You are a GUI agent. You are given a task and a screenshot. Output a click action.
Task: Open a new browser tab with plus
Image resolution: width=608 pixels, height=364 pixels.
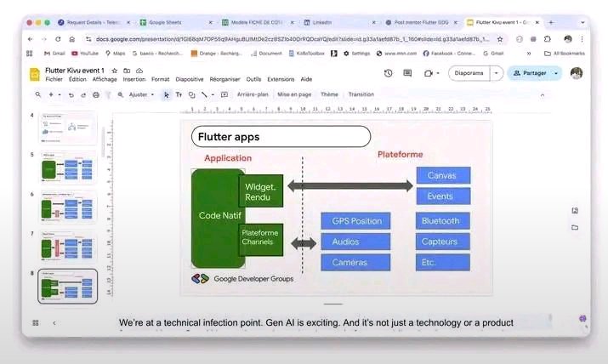(x=551, y=22)
